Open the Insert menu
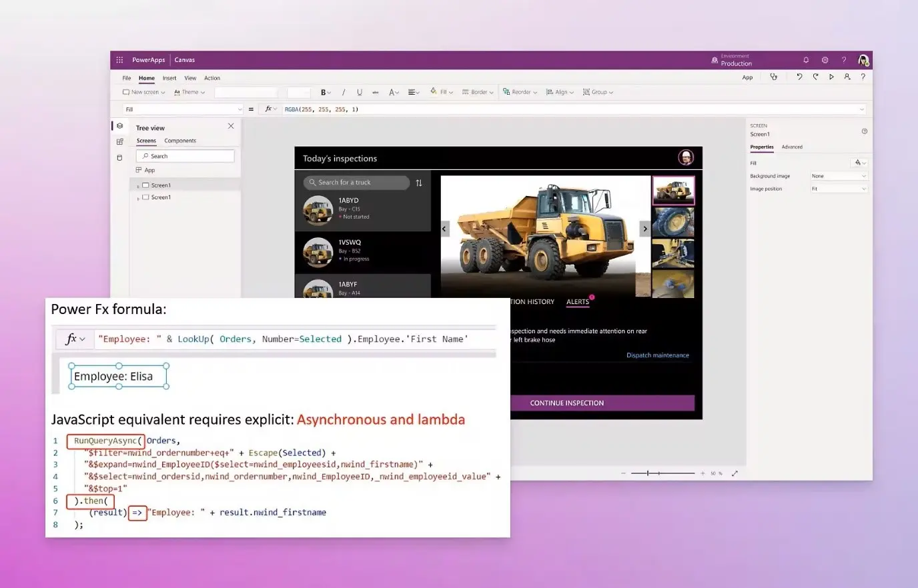918x588 pixels. 169,78
